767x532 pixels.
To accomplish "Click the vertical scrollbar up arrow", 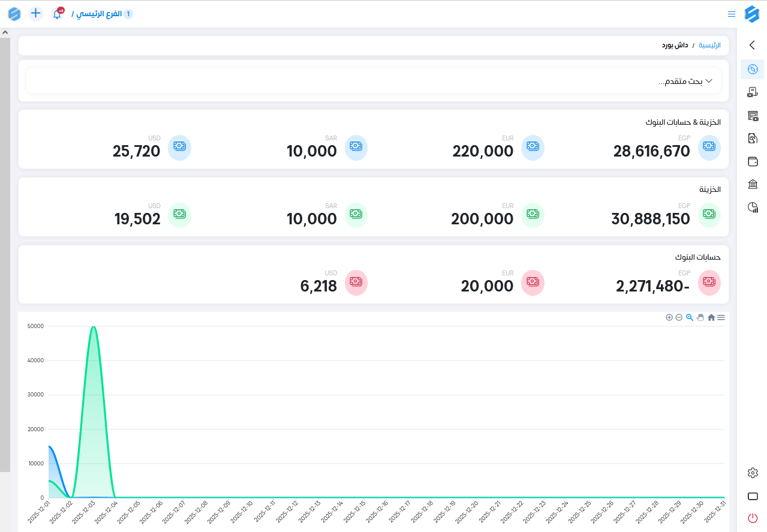I will pyautogui.click(x=5, y=32).
